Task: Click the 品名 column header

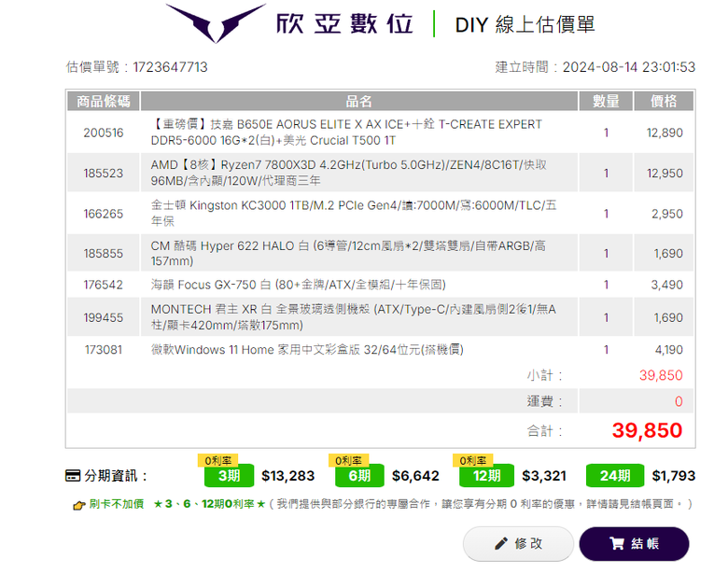Action: pos(359,101)
